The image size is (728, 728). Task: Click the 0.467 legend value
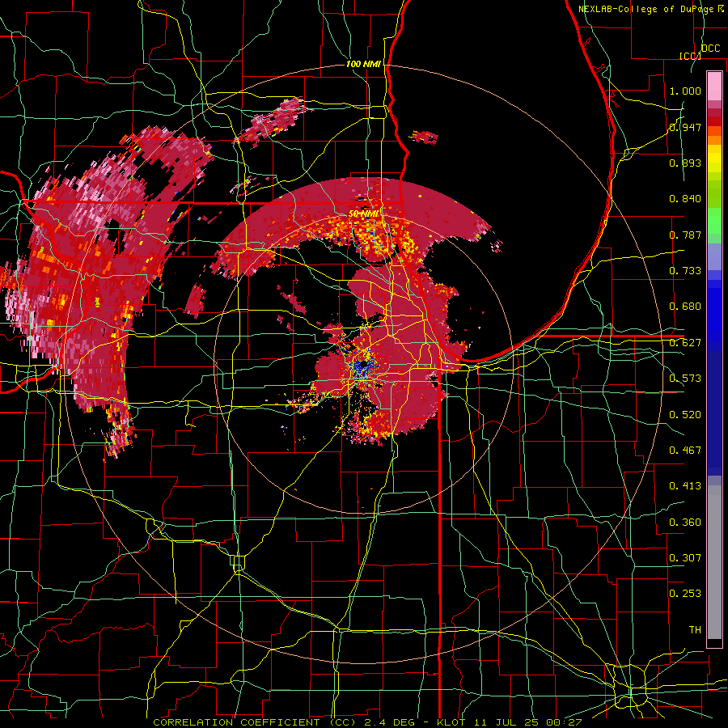685,450
